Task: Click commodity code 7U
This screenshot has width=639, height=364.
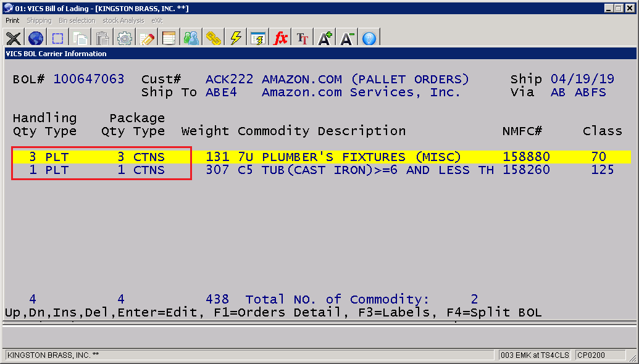Action: click(x=245, y=157)
